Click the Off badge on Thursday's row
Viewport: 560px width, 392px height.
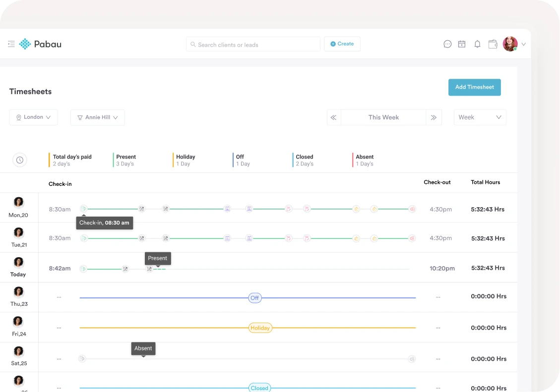pos(254,298)
